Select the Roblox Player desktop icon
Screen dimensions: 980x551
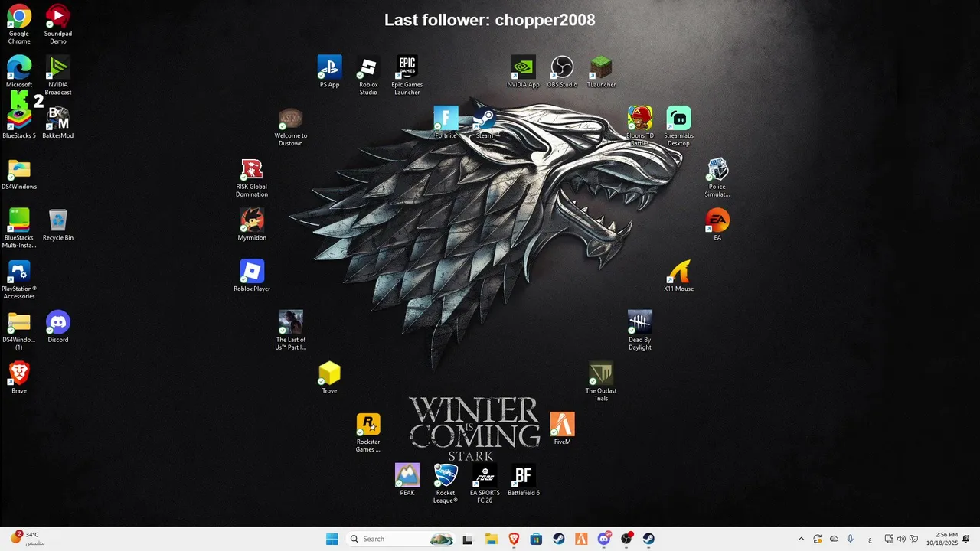(x=252, y=275)
